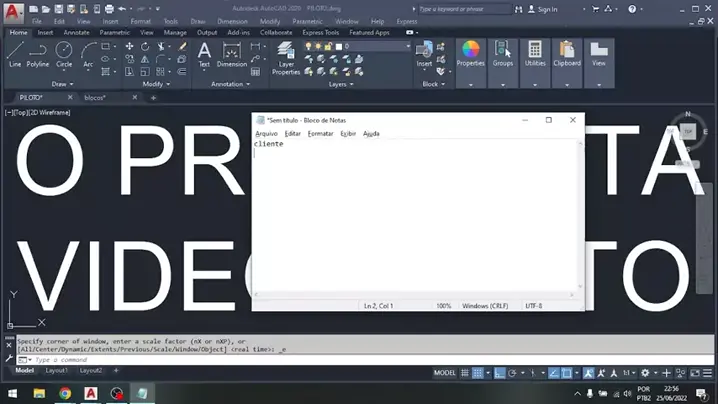Click the Sign In button
This screenshot has height=404, width=718.
point(546,9)
